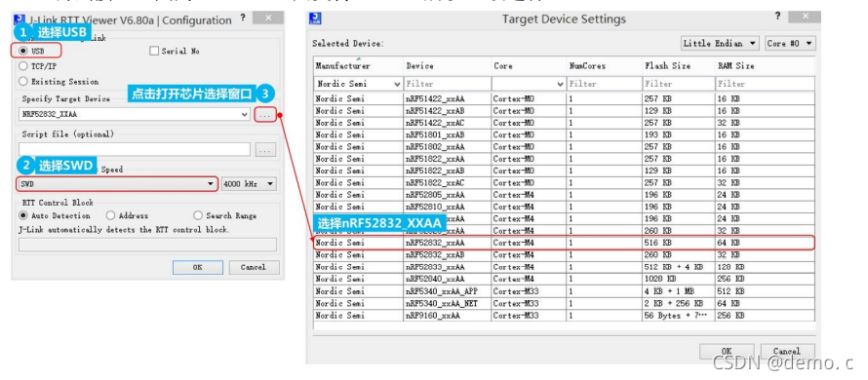The height and width of the screenshot is (380, 868).
Task: Select the nRF52805_xxAA device row
Action: [564, 195]
